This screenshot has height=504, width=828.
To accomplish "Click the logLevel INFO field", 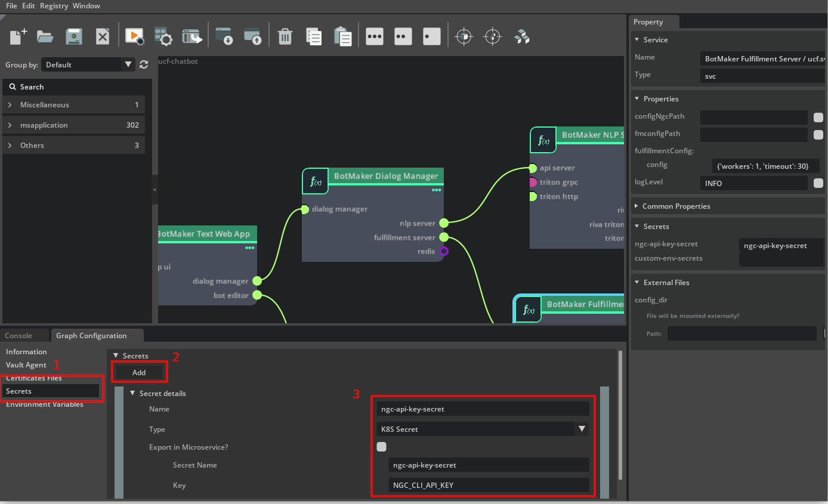I will point(754,183).
